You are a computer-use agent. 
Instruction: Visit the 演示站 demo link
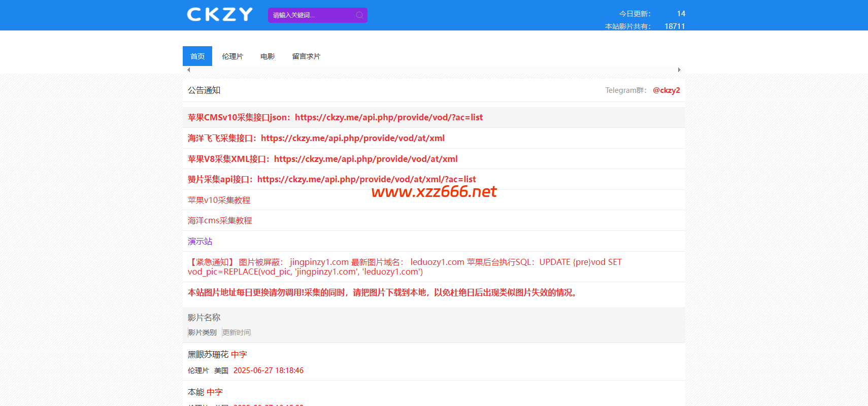coord(200,241)
